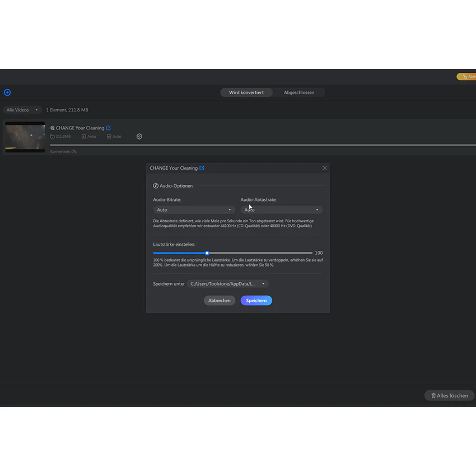The height and width of the screenshot is (476, 476).
Task: Click the trash icon in Alles löschen
Action: coord(433,395)
